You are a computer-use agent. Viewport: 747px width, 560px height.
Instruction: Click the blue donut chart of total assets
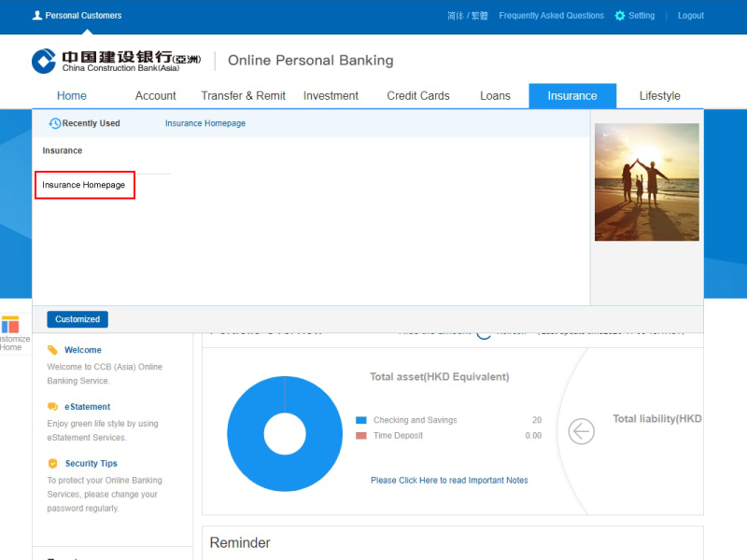tap(285, 434)
